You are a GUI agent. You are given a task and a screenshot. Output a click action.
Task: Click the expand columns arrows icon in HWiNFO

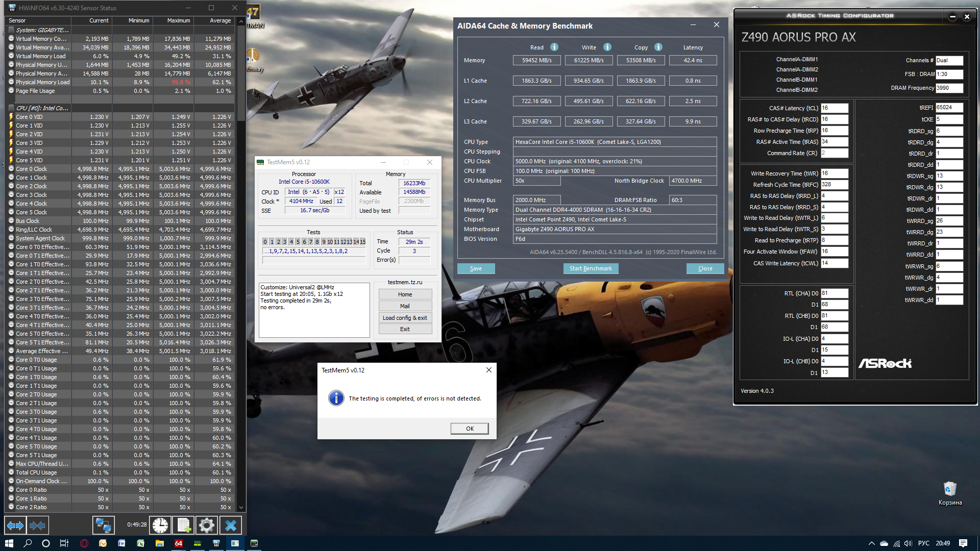point(15,525)
